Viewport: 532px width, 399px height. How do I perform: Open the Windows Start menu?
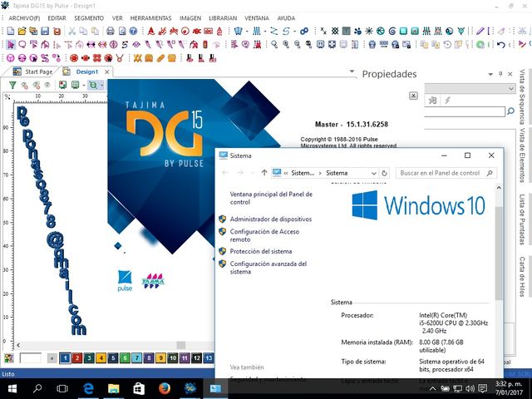coord(12,388)
